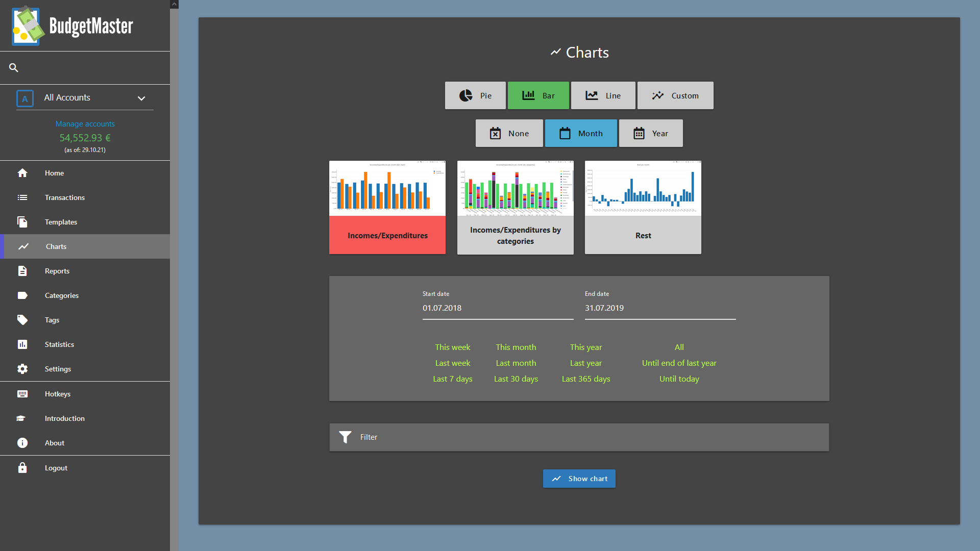Screen dimensions: 980x551
Task: Click the Templates copy icon
Action: click(22, 222)
